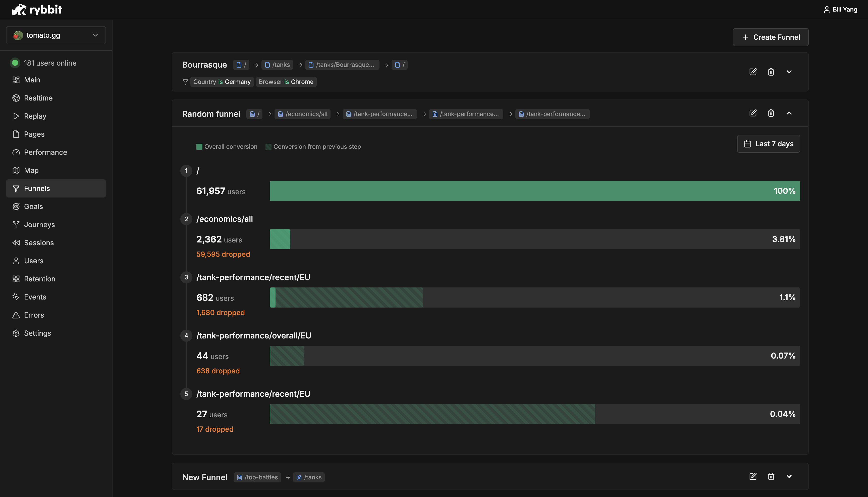Expand the Bourrasque funnel chevron
Viewport: 868px width, 497px height.
(789, 72)
